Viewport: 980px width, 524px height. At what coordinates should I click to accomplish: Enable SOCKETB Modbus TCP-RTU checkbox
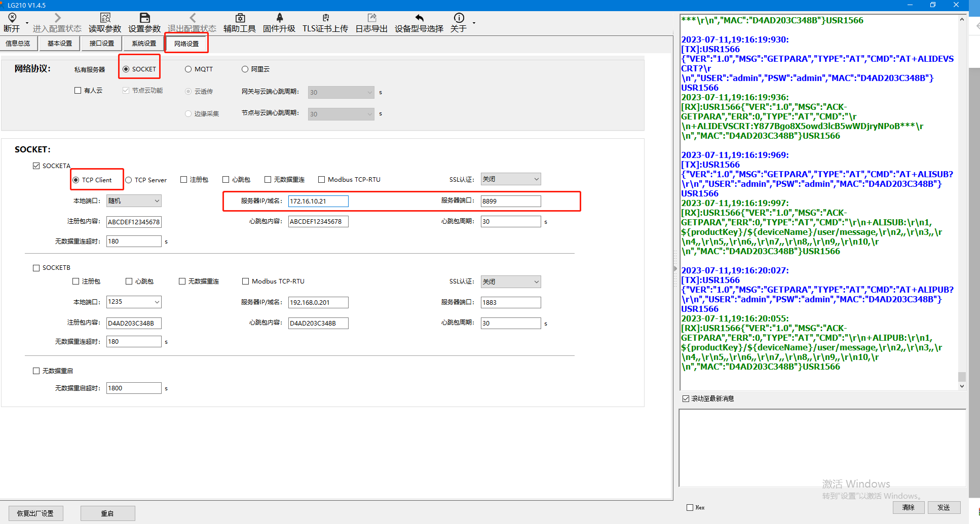[x=245, y=281]
